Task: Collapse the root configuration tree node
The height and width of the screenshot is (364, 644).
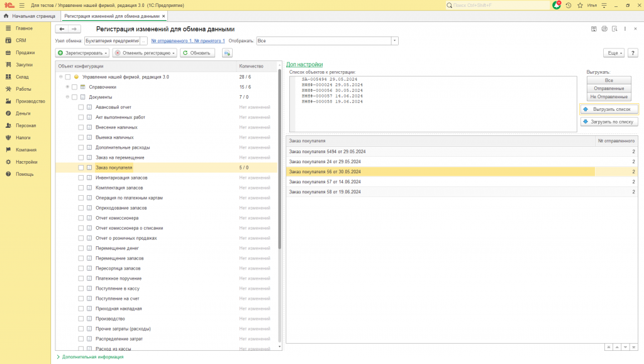Action: pos(61,77)
